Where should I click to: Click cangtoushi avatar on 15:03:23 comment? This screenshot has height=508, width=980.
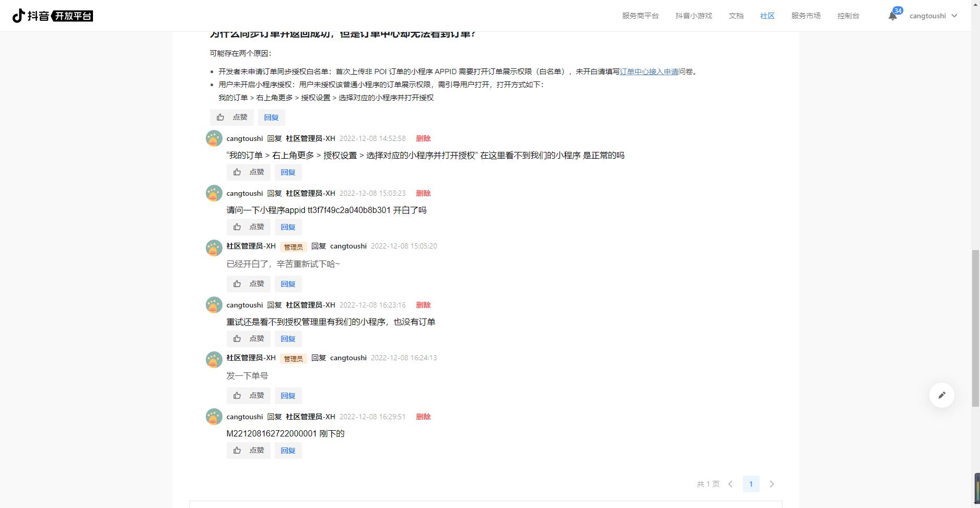[214, 193]
